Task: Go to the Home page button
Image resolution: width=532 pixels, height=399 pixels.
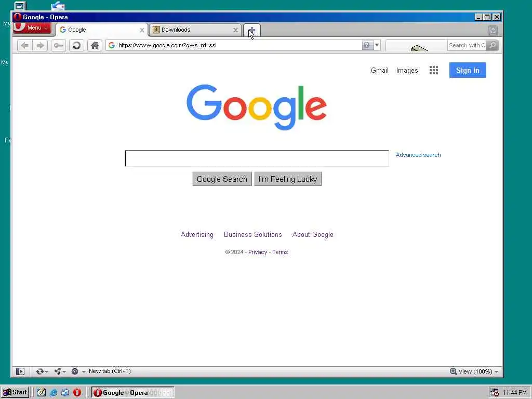Action: tap(95, 45)
